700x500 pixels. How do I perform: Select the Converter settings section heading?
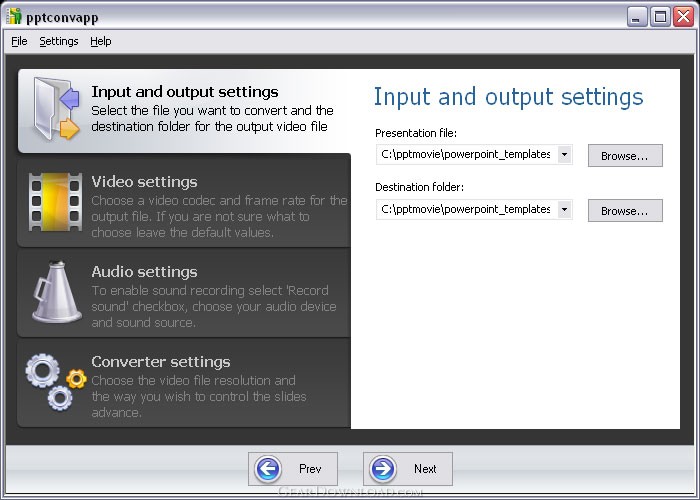161,362
